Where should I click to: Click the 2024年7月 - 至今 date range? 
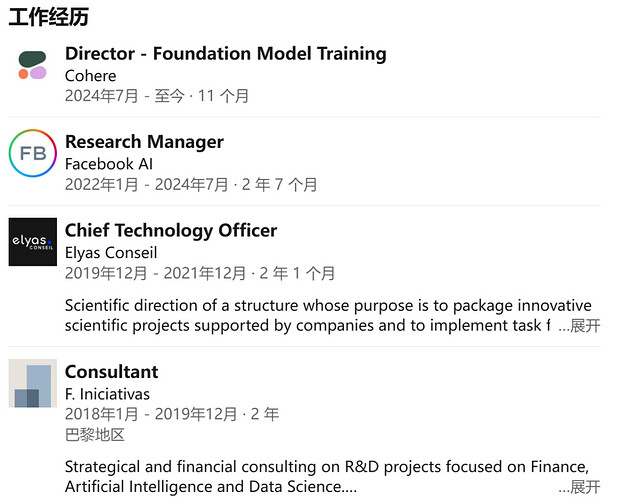[125, 96]
